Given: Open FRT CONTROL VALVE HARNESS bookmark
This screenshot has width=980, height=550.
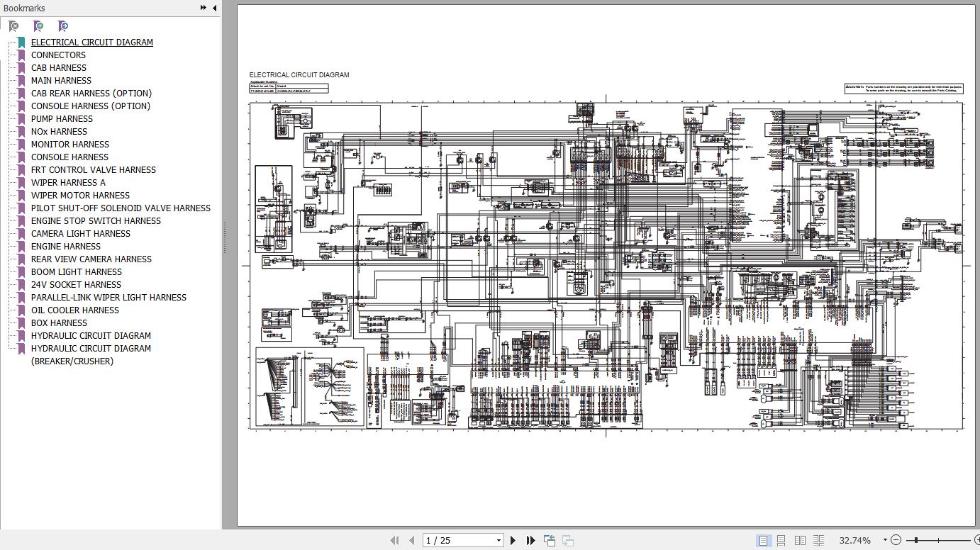Looking at the screenshot, I should coord(94,169).
